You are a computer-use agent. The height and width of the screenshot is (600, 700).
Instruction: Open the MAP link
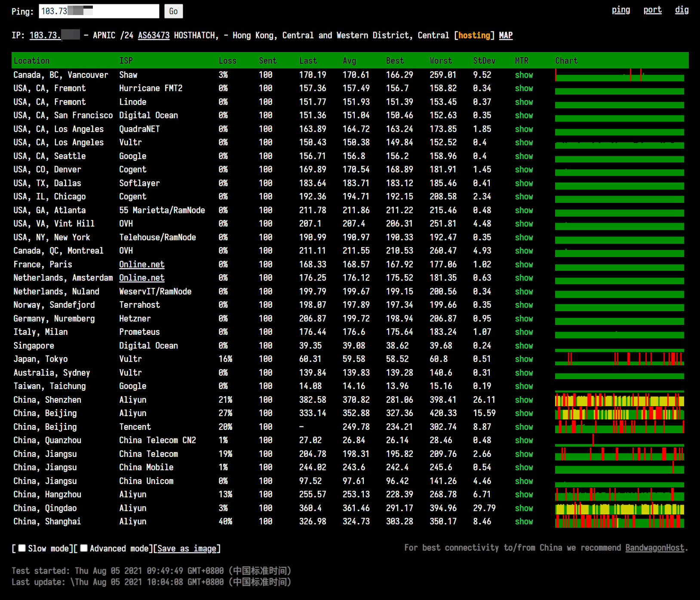(506, 35)
